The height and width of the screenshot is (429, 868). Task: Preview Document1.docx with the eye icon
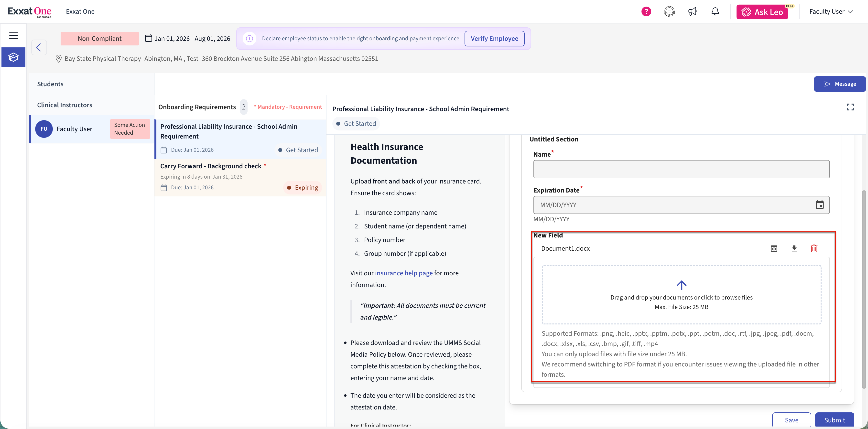[x=774, y=249]
